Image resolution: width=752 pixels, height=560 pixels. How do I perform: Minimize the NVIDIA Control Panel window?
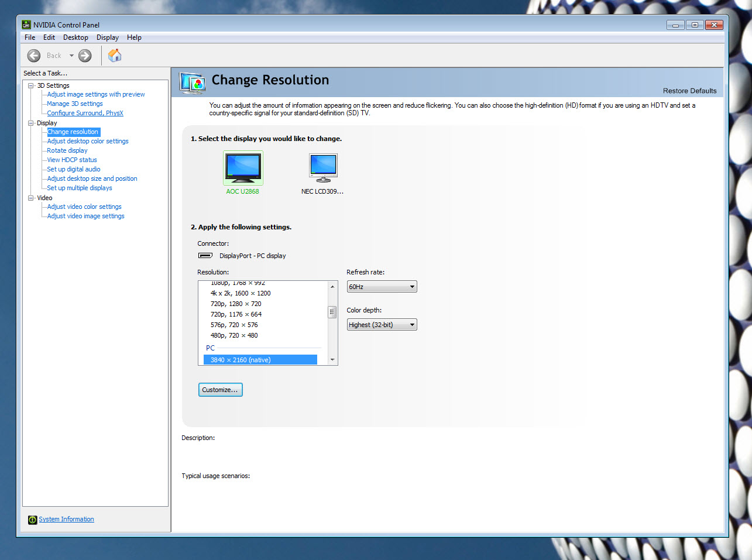coord(675,25)
